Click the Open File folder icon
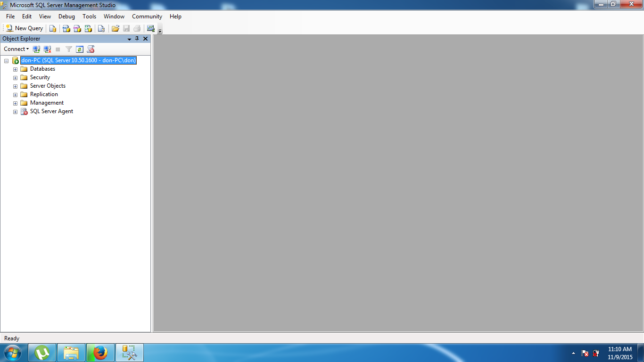Viewport: 644px width, 362px height. pyautogui.click(x=115, y=28)
